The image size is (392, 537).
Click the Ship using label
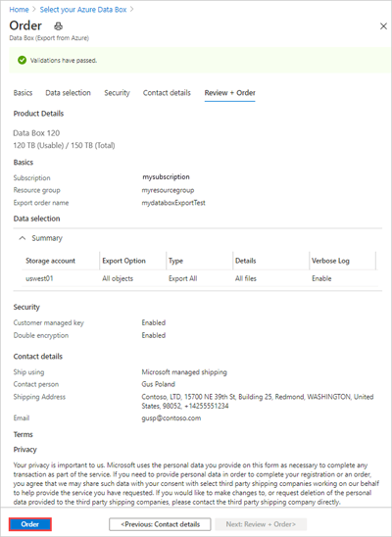coord(28,372)
